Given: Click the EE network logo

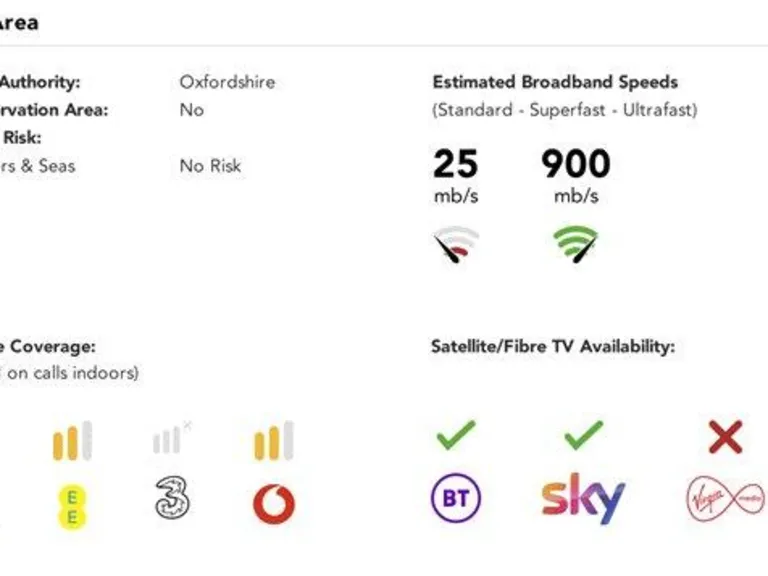Looking at the screenshot, I should 72,507.
